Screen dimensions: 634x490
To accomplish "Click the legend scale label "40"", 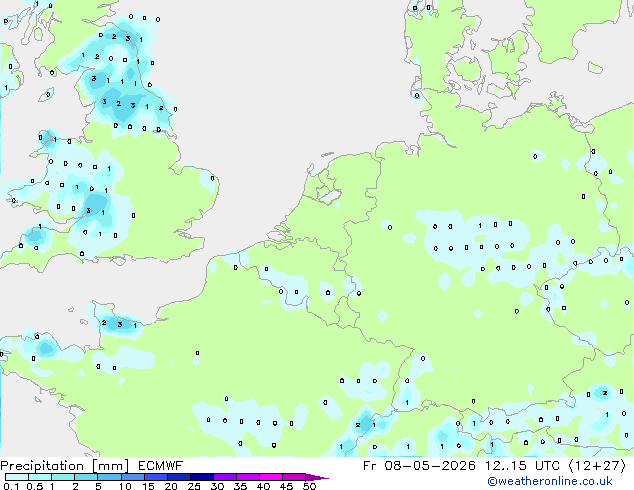I will coord(263,486).
